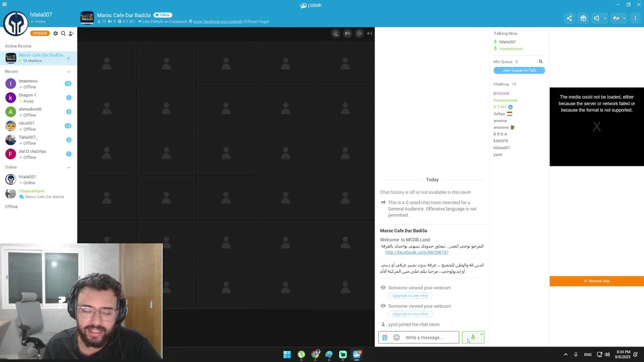Viewport: 644px width, 362px height.
Task: Click Join Queue to Talk
Action: 519,70
